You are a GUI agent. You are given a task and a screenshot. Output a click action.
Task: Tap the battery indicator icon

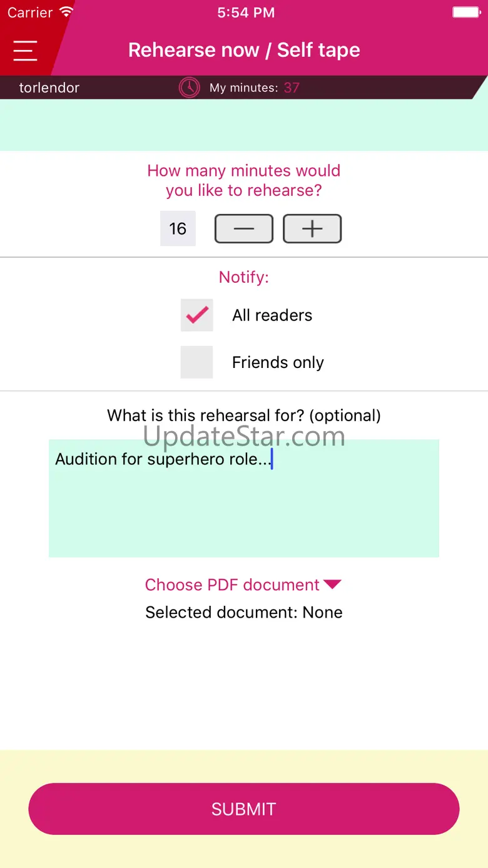click(x=466, y=12)
